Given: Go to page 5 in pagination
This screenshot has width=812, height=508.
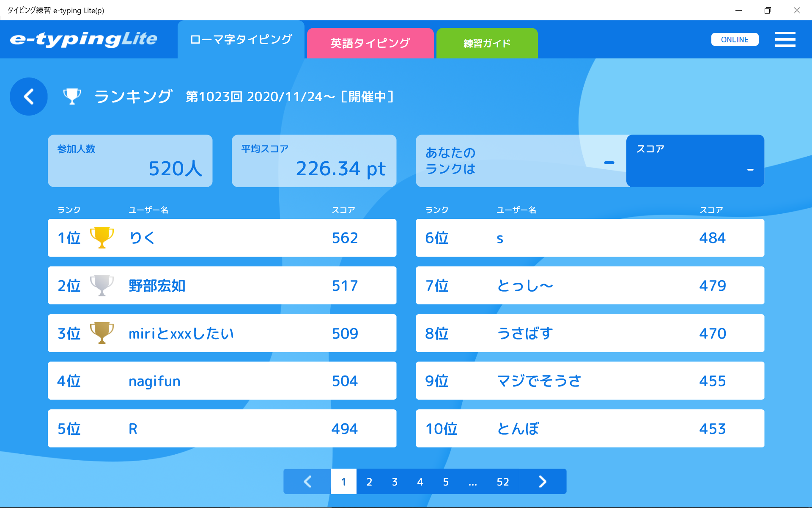Looking at the screenshot, I should point(446,481).
